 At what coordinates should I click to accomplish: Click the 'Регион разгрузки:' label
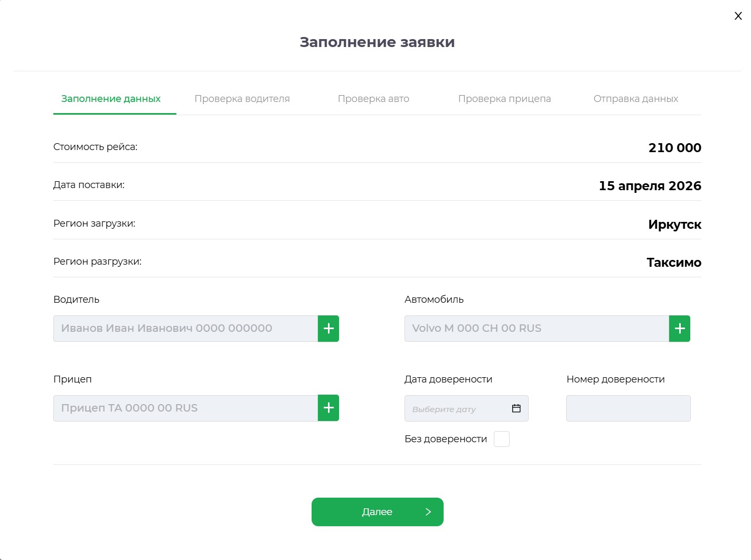98,262
